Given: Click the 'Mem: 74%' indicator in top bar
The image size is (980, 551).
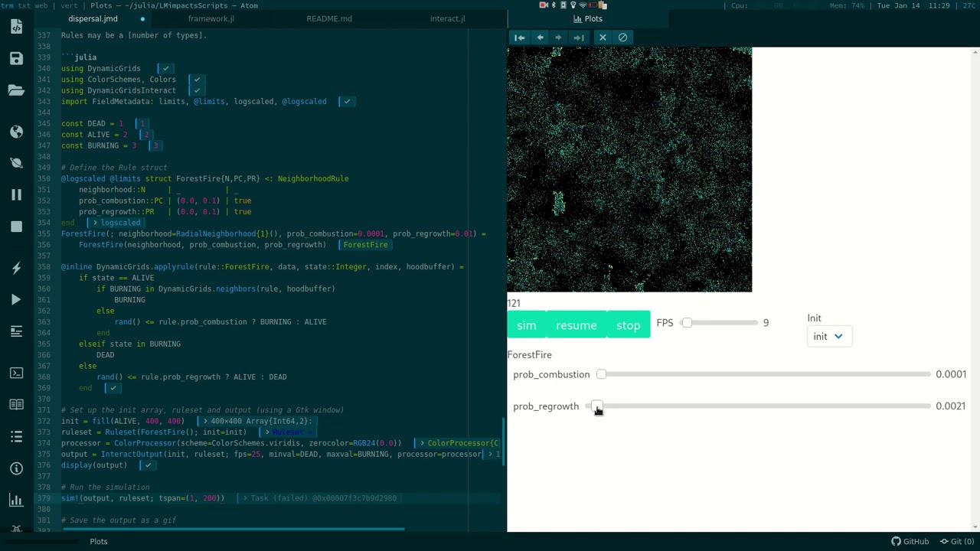Looking at the screenshot, I should [848, 5].
